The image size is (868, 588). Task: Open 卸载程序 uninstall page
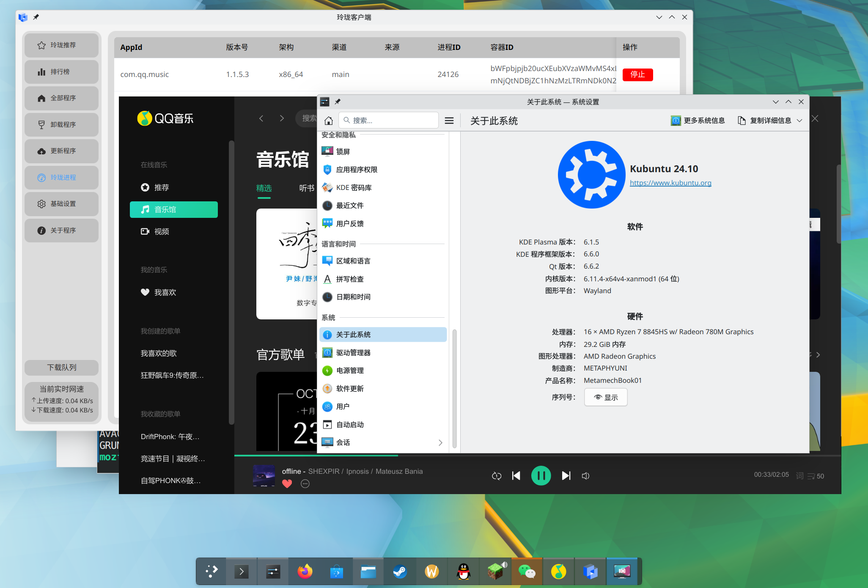point(61,125)
